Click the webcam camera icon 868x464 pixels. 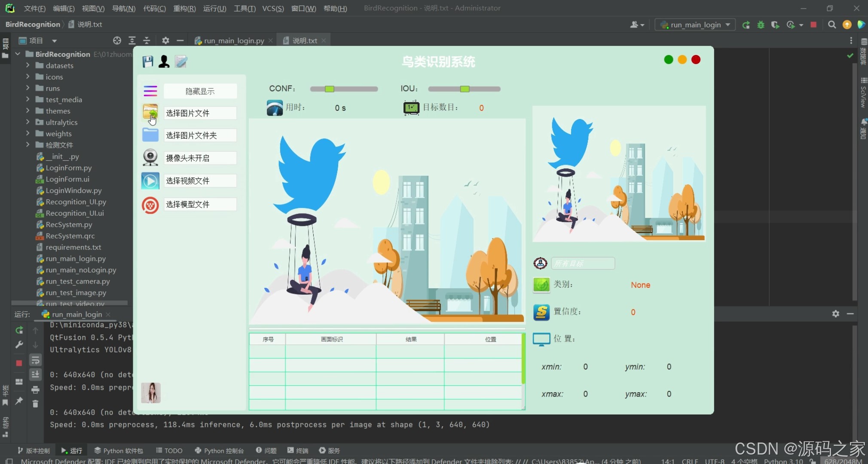pos(150,158)
